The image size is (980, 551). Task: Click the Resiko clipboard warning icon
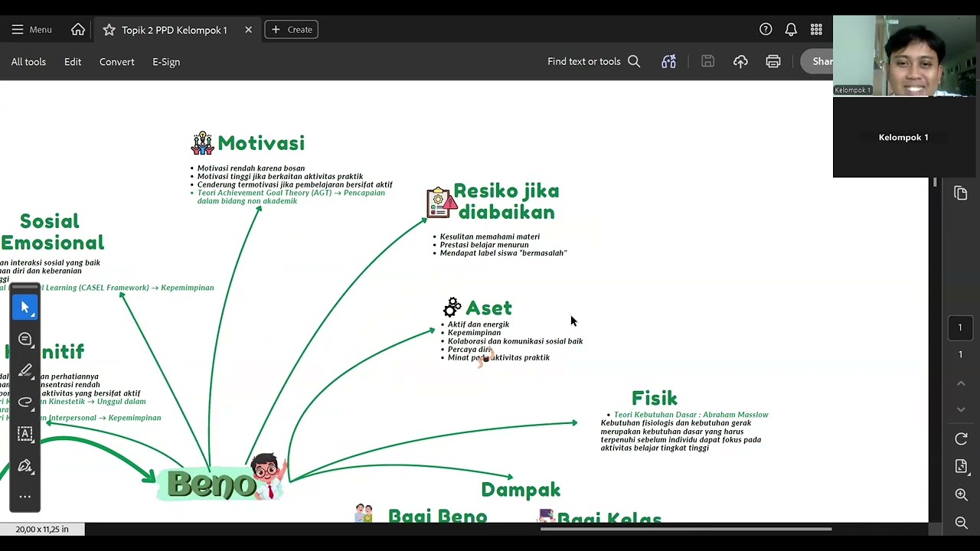[x=441, y=203]
